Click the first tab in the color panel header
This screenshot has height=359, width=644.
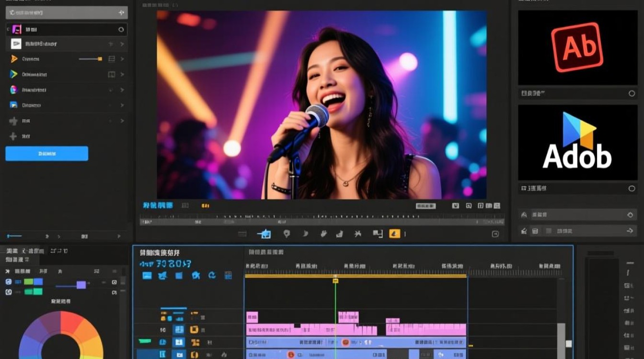[11, 251]
